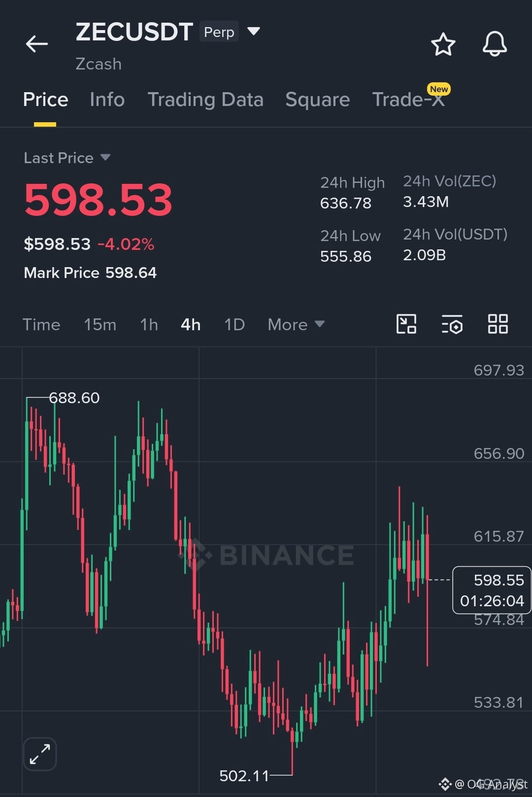Tap the 24h Low value 555.86
The height and width of the screenshot is (797, 532).
pos(346,256)
